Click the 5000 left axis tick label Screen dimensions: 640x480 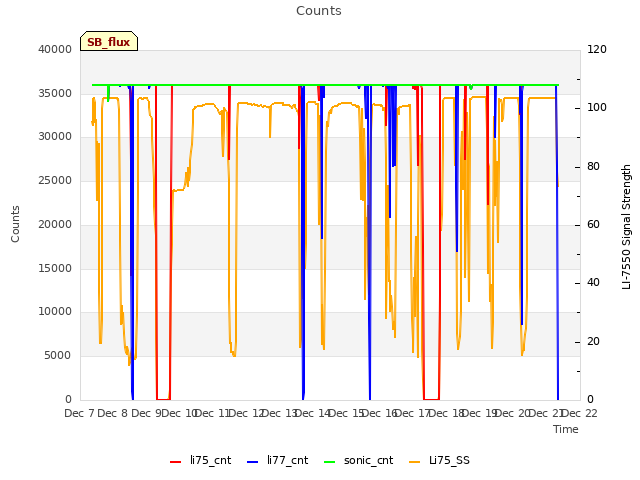58,356
